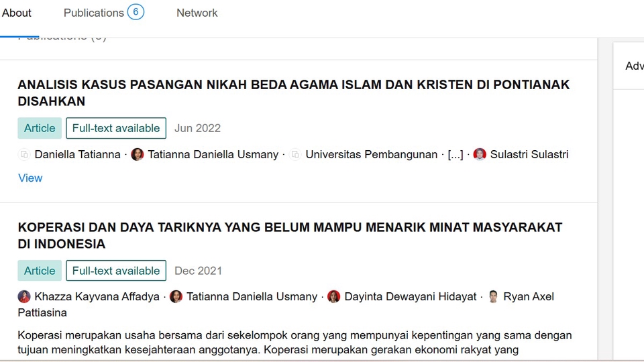Click the Article tag of the Jun 2022 publication
This screenshot has height=362, width=644.
coord(40,128)
